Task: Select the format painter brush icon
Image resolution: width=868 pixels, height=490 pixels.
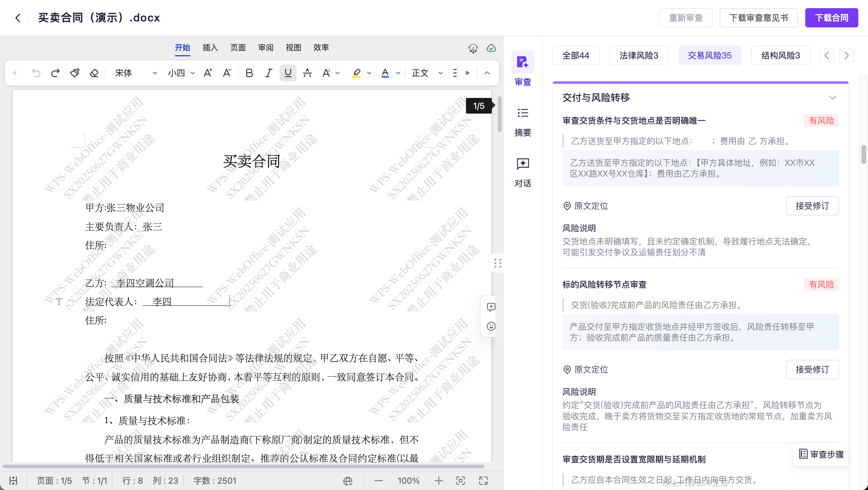Action: (x=74, y=73)
